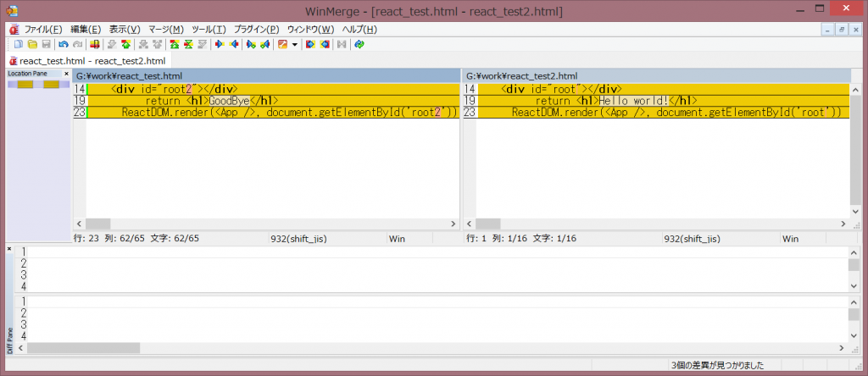Go to last difference icon
This screenshot has width=868, height=376.
point(203,44)
